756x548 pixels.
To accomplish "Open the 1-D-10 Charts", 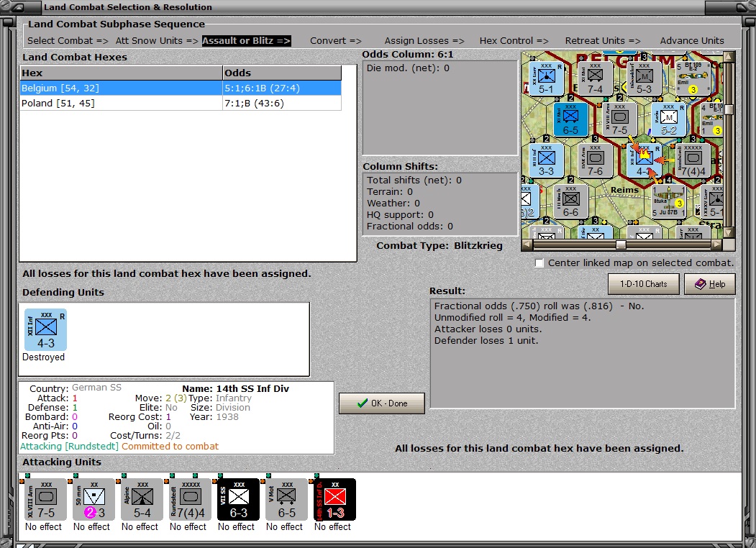I will (x=644, y=284).
